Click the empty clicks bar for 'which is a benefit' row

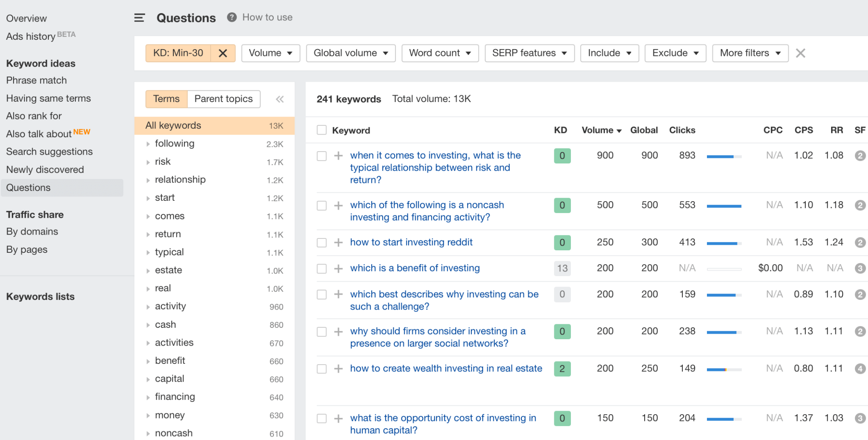pyautogui.click(x=724, y=269)
